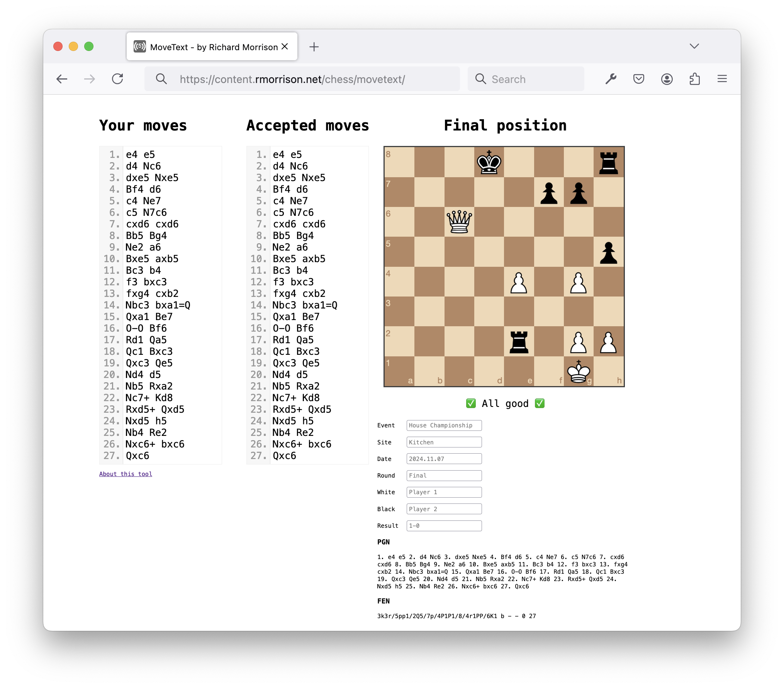Screen dimensions: 784x688
Task: Edit the Site field
Action: pos(444,442)
